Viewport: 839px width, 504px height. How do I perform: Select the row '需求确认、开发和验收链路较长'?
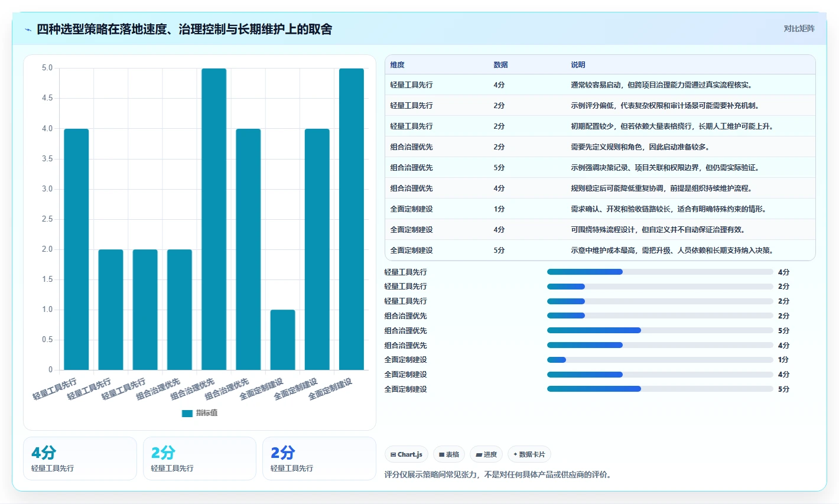600,209
